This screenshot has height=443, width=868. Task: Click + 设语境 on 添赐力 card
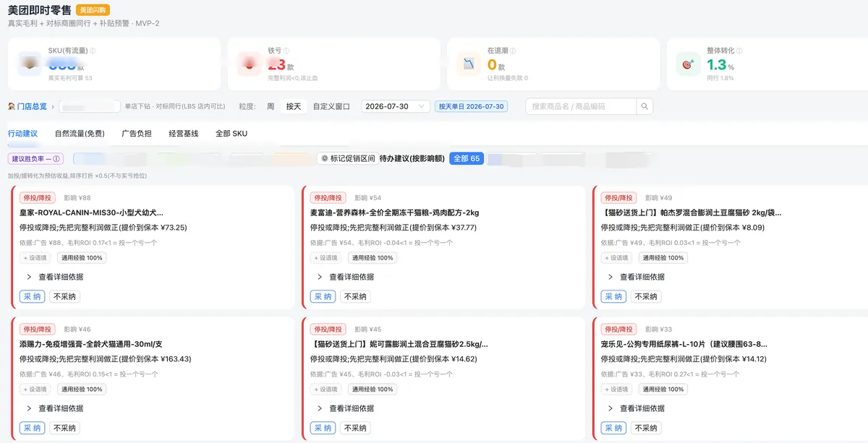pos(36,390)
